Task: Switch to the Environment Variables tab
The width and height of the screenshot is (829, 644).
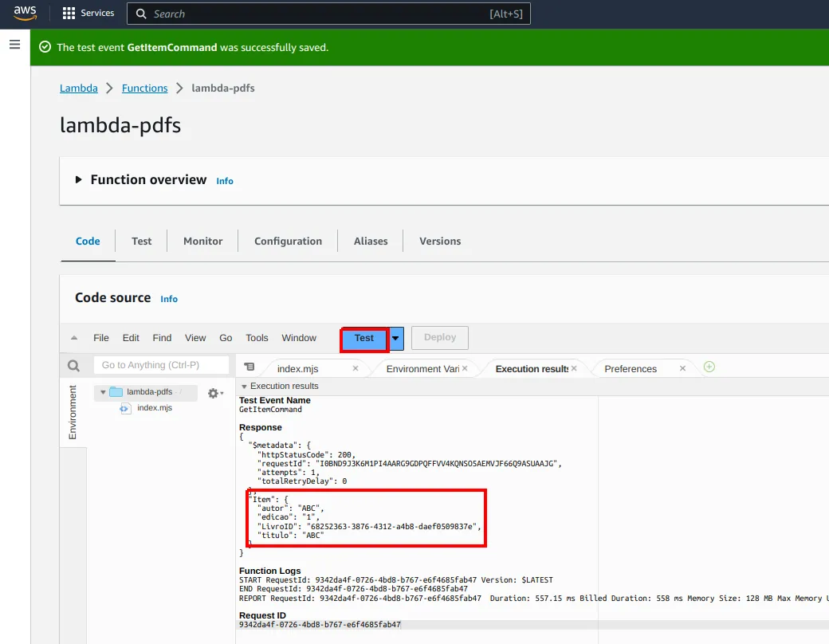Action: pyautogui.click(x=422, y=369)
